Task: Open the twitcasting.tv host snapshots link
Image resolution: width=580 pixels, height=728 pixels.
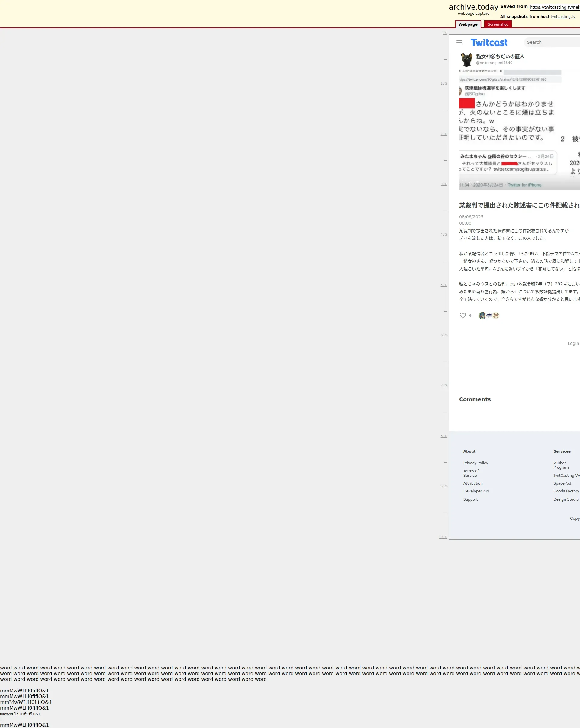Action: [x=562, y=17]
